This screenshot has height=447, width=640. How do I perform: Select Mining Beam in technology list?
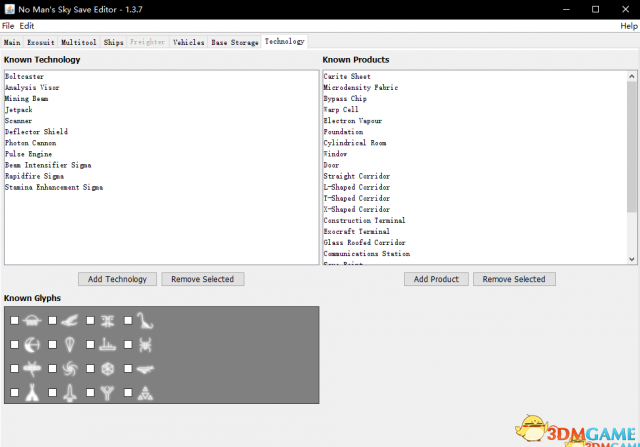tap(162, 98)
